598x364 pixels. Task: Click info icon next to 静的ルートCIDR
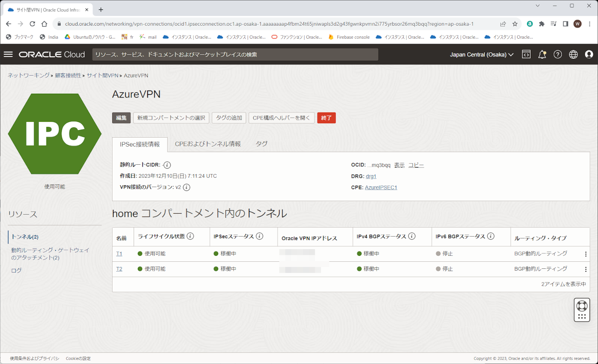167,165
